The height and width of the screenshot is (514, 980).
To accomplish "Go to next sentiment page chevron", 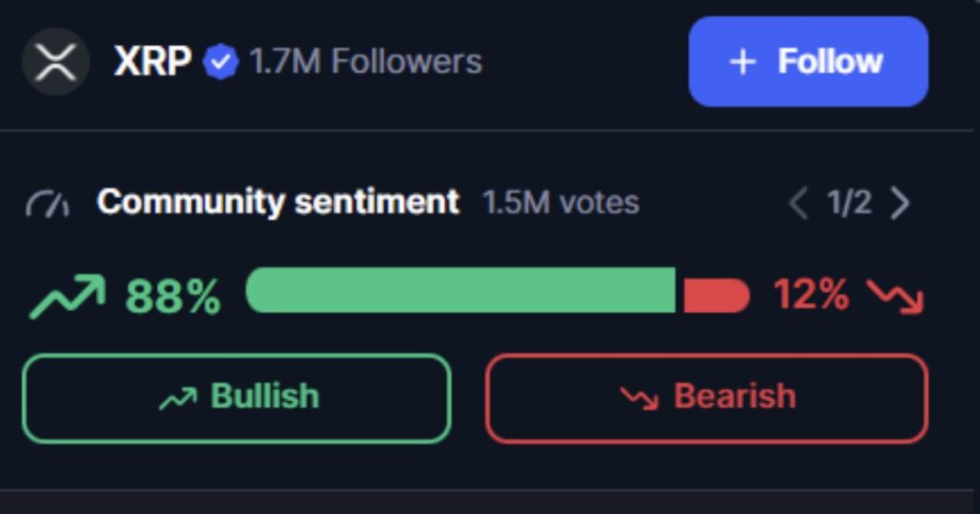I will [x=900, y=203].
